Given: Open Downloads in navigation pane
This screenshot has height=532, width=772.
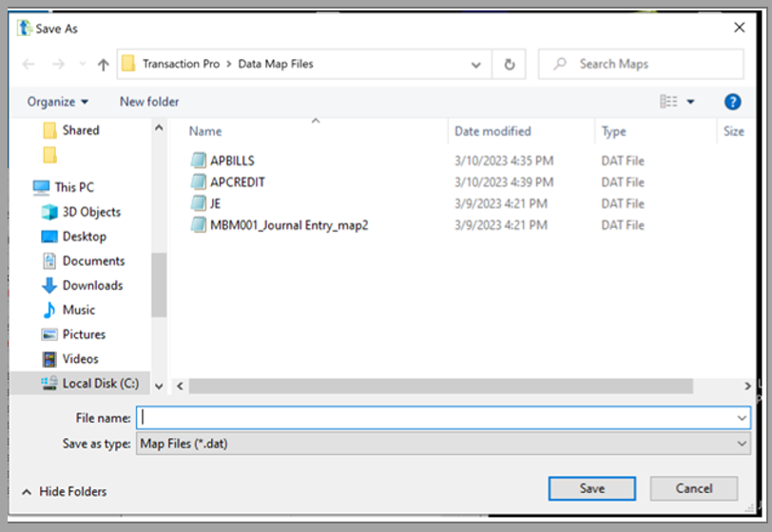Looking at the screenshot, I should (82, 285).
